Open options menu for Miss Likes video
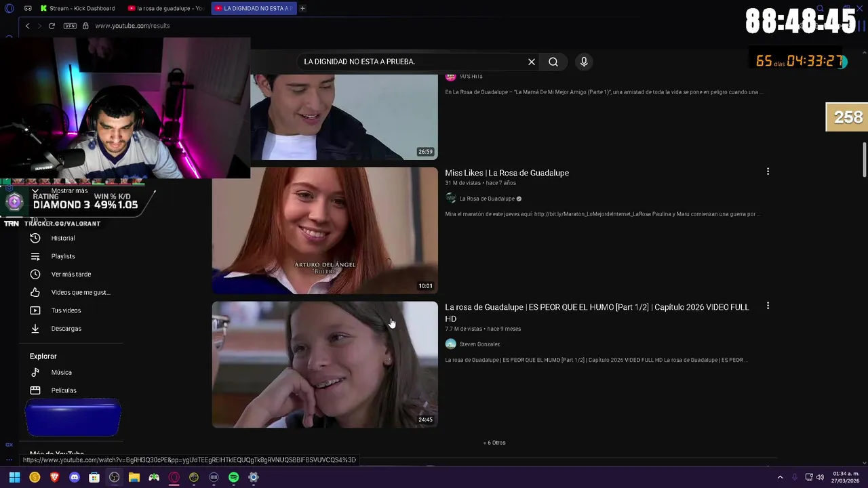Screen dimensions: 868x488 [768, 172]
